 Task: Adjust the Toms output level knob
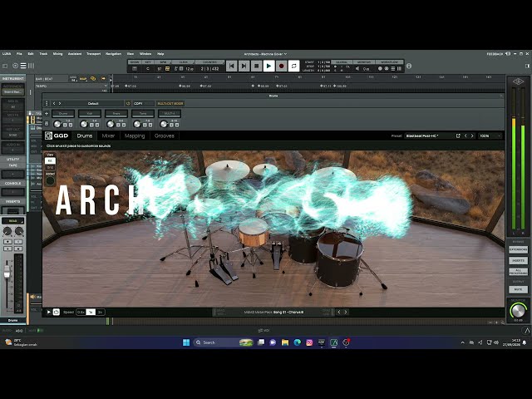click(137, 124)
